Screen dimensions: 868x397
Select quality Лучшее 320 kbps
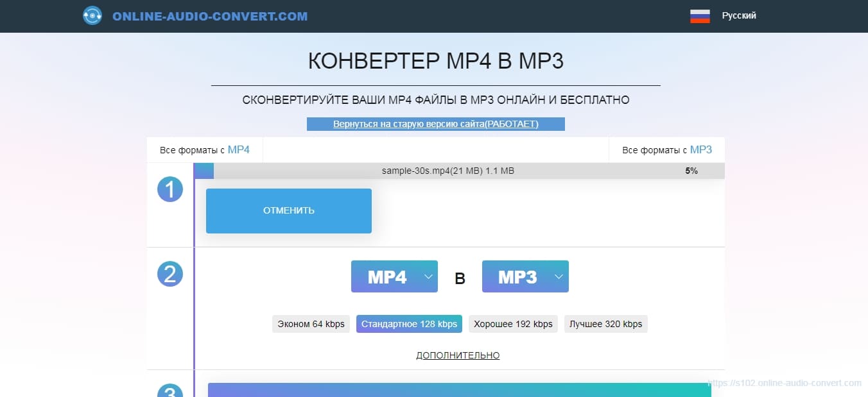click(605, 324)
